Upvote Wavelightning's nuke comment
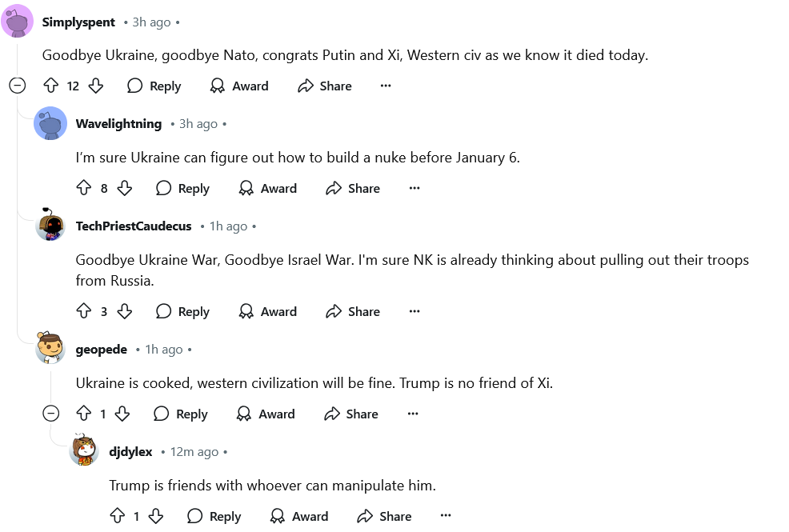Viewport: 789px width, 532px height. click(x=84, y=188)
